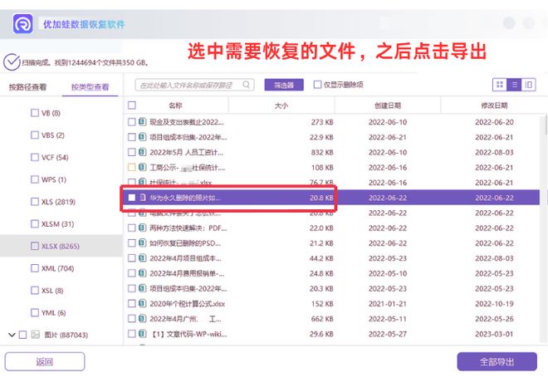548x392 pixels.
Task: Switch to grid thumbnail view icon
Action: point(500,85)
